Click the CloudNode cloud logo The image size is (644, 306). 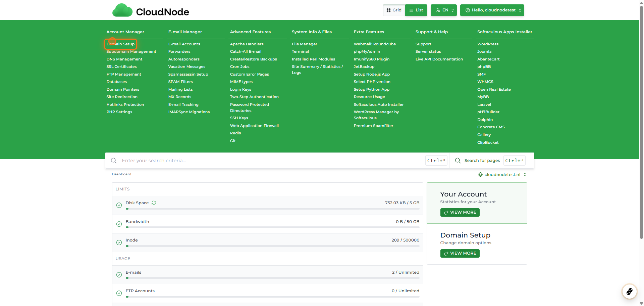[122, 11]
